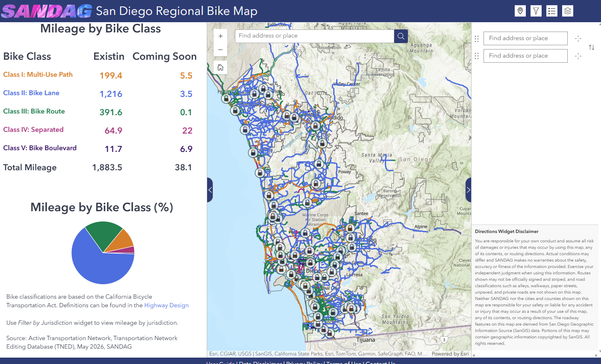Click Class II: Bike Lane label
Viewport: 601px width, 364px height.
(31, 93)
